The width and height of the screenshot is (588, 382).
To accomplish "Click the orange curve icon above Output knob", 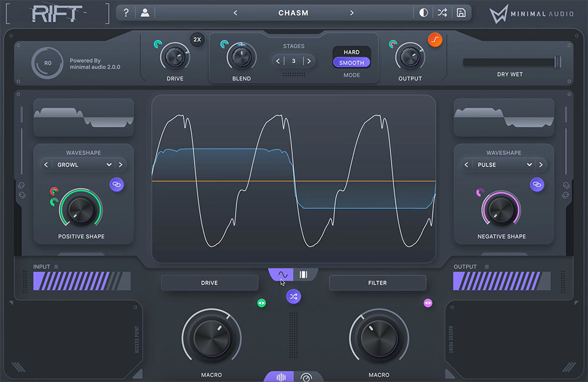I will coord(436,39).
